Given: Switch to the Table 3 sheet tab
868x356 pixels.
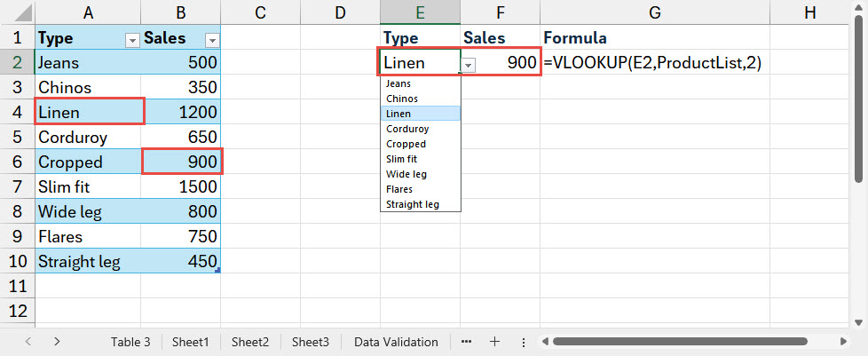Looking at the screenshot, I should pyautogui.click(x=130, y=342).
